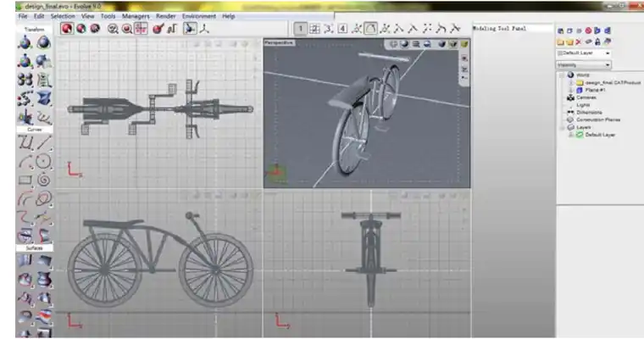Collapse the World node in tree
Viewport: 644px width, 339px height.
[562, 75]
